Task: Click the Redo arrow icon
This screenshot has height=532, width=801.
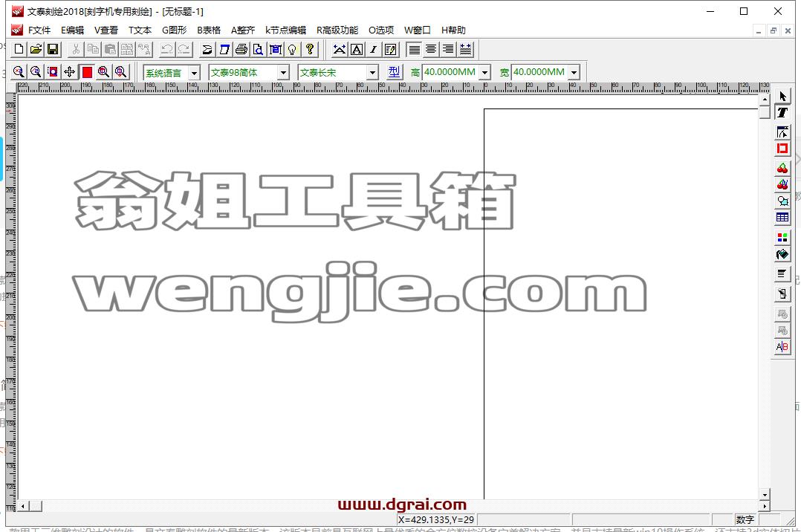Action: point(184,50)
